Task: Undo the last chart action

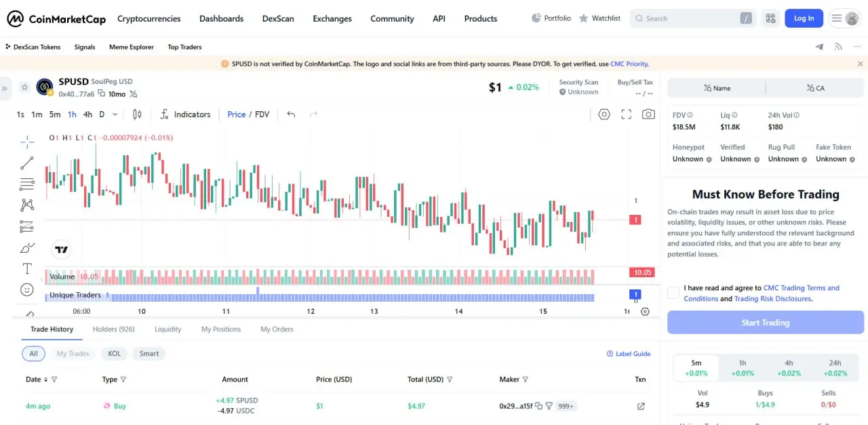Action: (291, 115)
